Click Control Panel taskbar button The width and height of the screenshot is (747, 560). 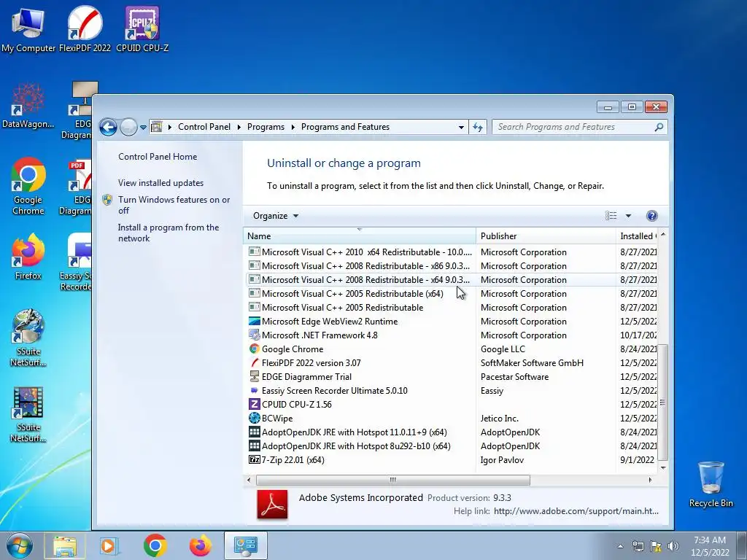pos(245,545)
